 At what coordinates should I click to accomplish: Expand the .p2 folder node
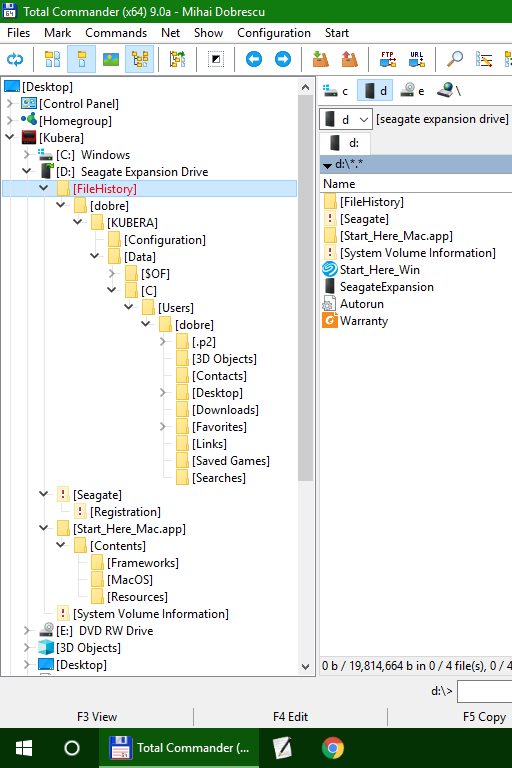pos(163,341)
